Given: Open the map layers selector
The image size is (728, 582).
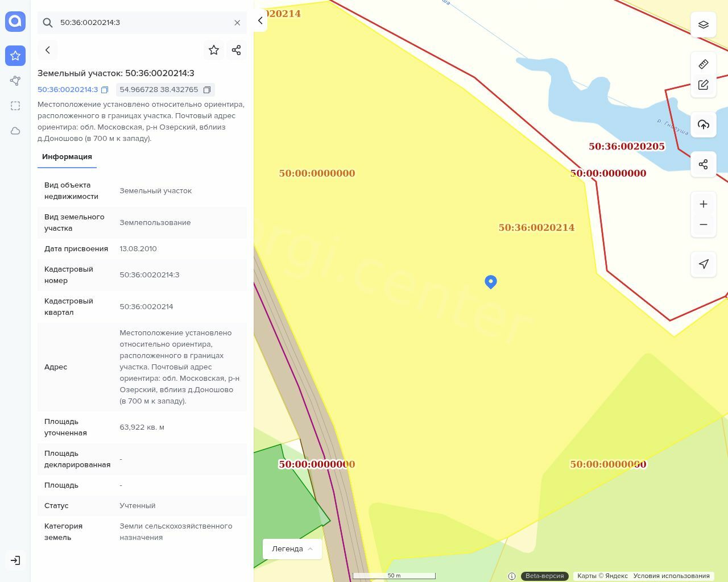Looking at the screenshot, I should tap(703, 24).
